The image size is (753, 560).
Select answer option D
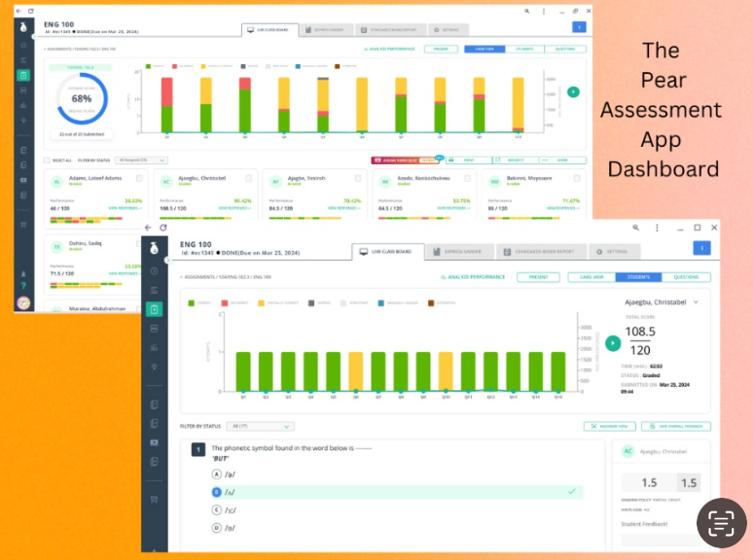pyautogui.click(x=217, y=528)
